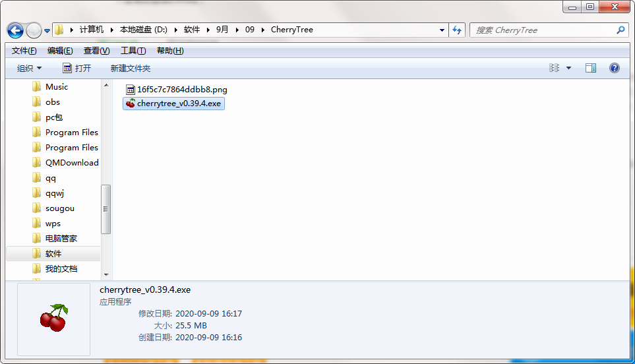
Task: Select cherrytree_v0.39.4.exe in the file list
Action: (173, 104)
